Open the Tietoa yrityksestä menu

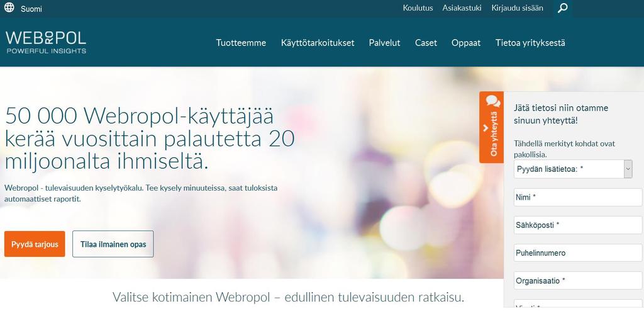[x=530, y=43]
